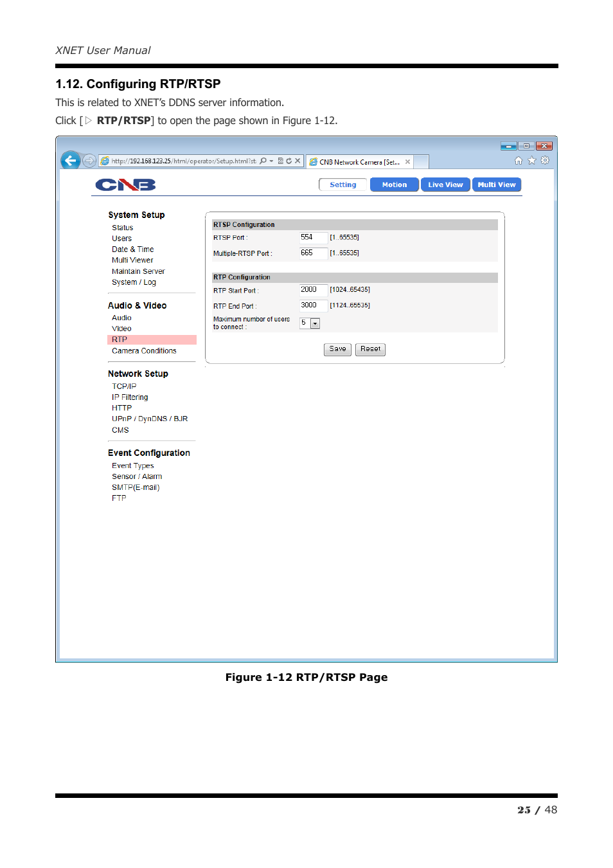613x868 pixels.
Task: Open Event Types configuration
Action: pyautogui.click(x=133, y=466)
